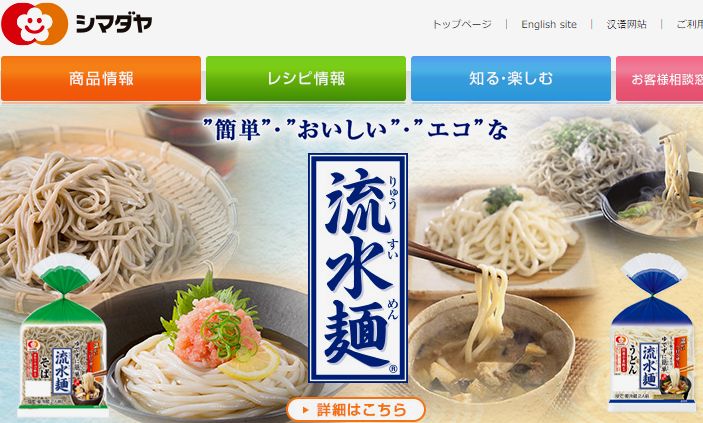
Task: Open the レシピ情報 green tab
Action: click(x=306, y=78)
